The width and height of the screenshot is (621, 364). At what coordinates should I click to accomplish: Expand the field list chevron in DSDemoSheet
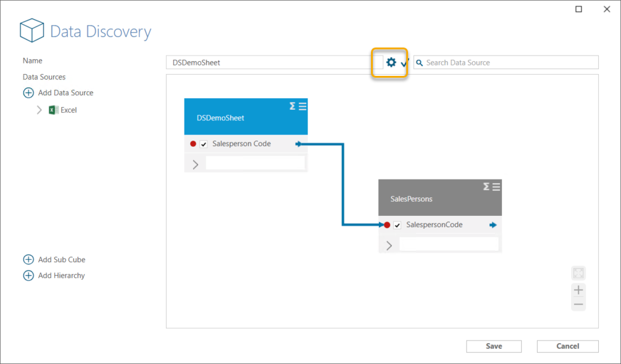[195, 164]
